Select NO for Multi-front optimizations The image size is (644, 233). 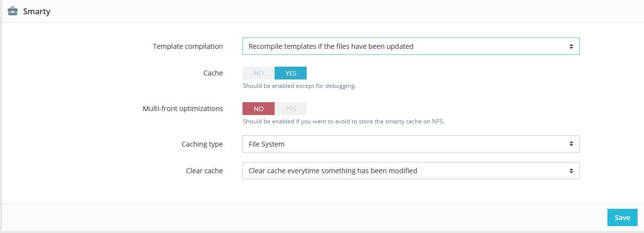[x=258, y=109]
